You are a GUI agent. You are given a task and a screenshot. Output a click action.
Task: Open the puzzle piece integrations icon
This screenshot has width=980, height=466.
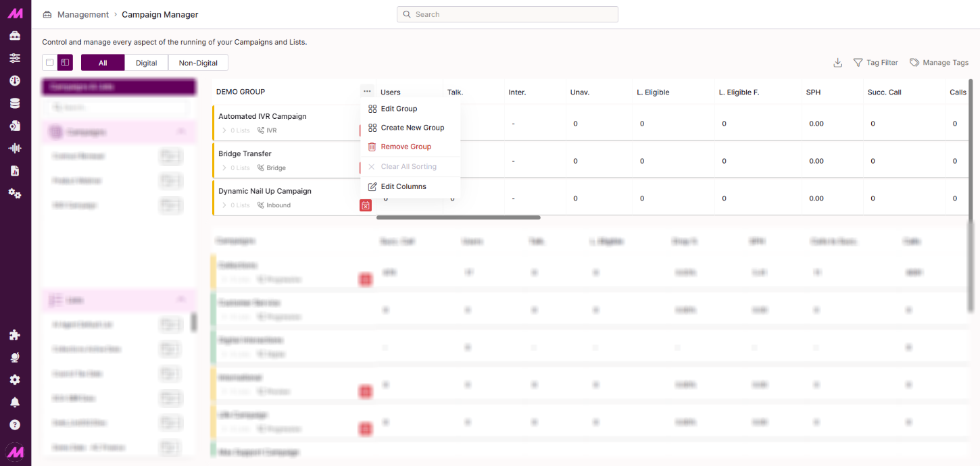[15, 335]
